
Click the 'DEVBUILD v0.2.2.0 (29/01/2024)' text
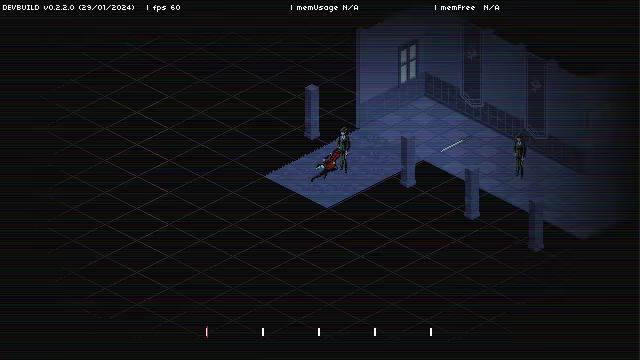pos(69,7)
